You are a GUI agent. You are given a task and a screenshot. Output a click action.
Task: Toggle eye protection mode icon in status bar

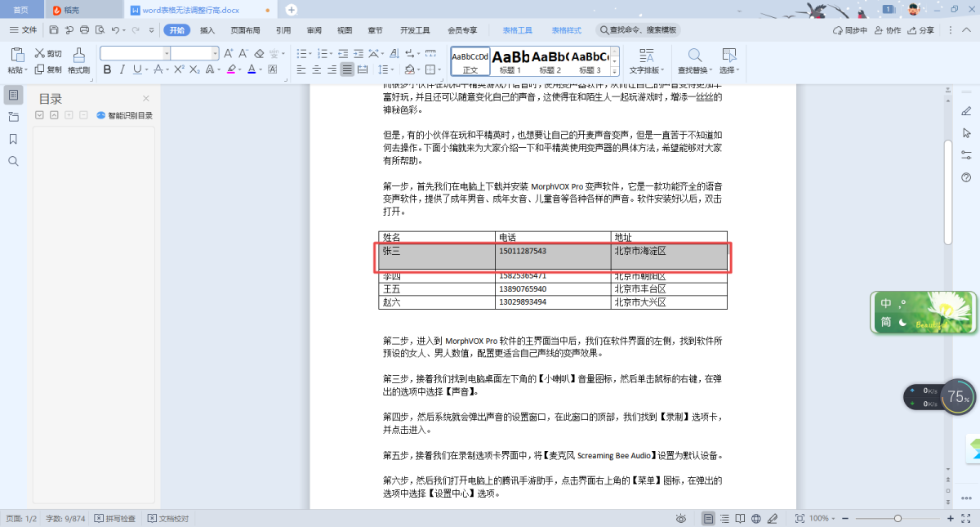(681, 519)
